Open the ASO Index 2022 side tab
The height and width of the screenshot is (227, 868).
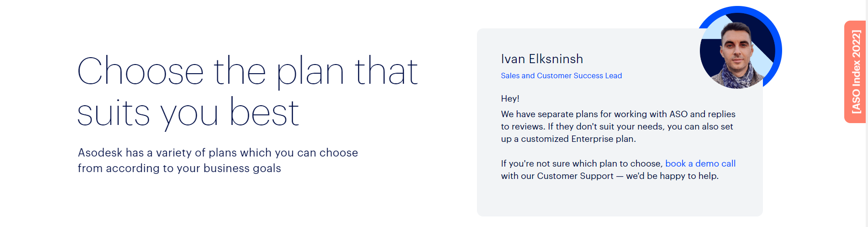[x=855, y=72]
